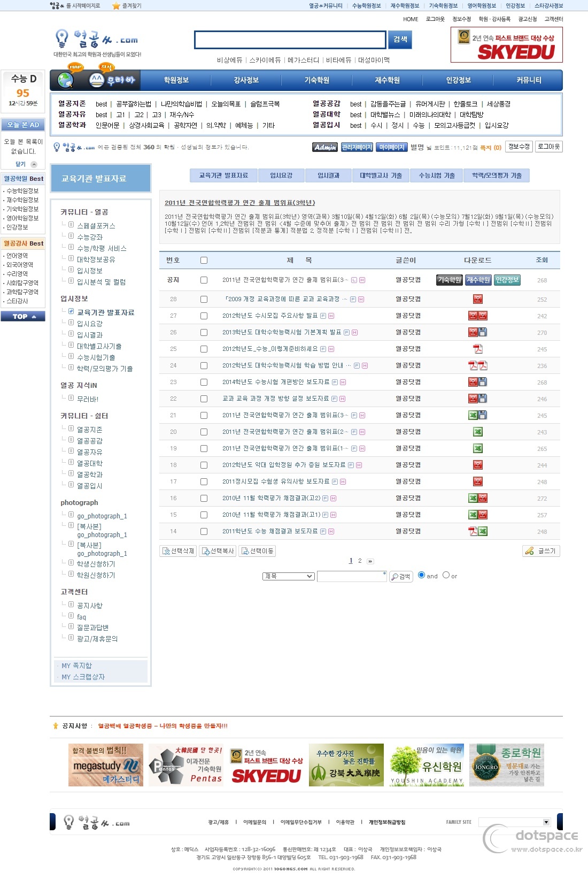The height and width of the screenshot is (880, 588).
Task: Click the Admin badge icon
Action: 325,147
